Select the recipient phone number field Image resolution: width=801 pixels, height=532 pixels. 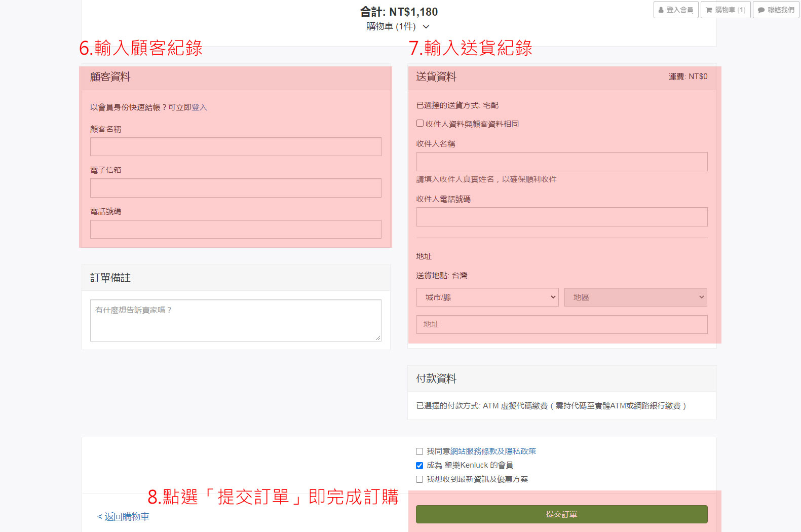coord(561,217)
